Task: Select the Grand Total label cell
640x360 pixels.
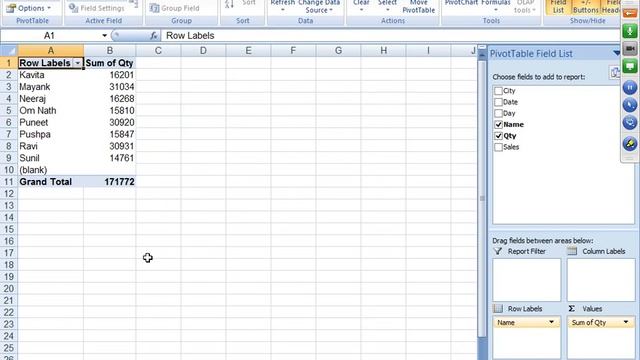Action: [51, 182]
